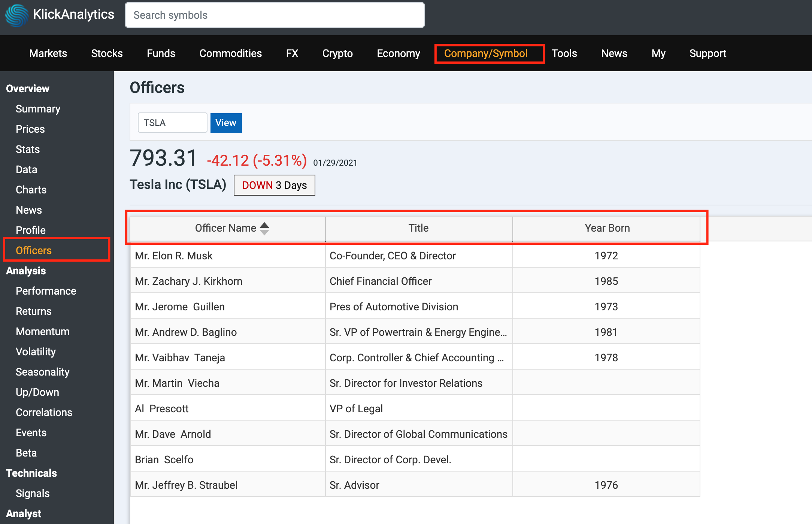Open the Events analysis page

pos(31,433)
